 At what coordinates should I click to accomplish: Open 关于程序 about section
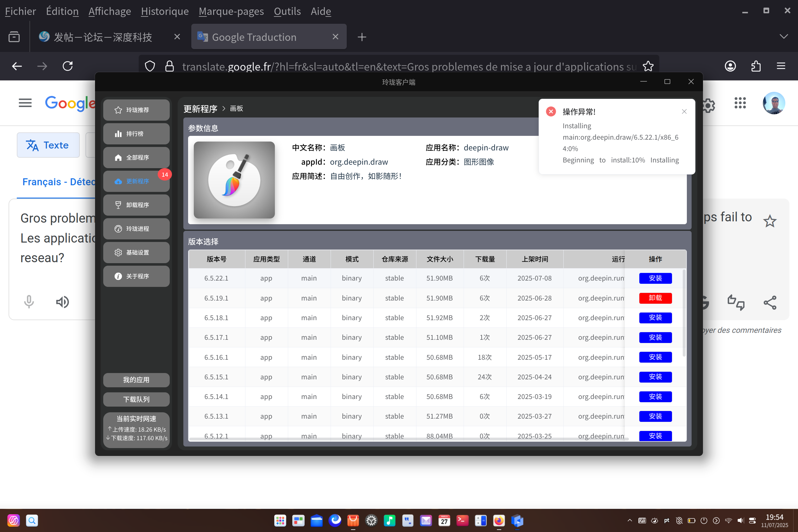(x=136, y=276)
